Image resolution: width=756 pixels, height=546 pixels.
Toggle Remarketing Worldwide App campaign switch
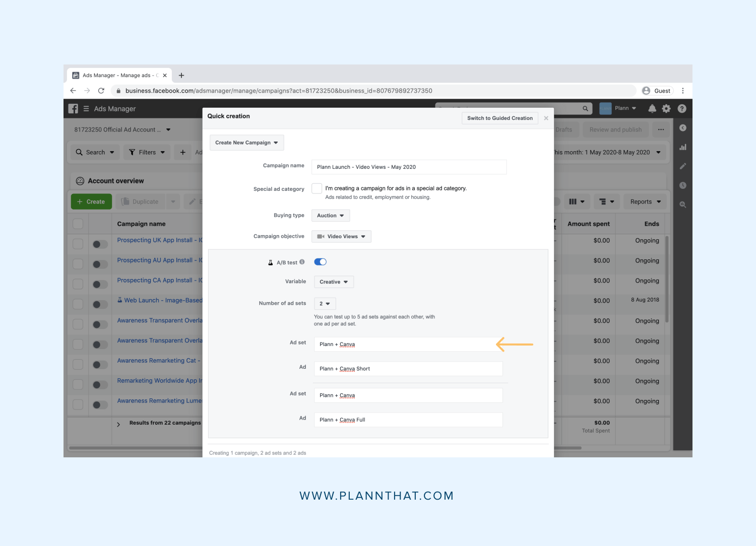click(x=100, y=385)
